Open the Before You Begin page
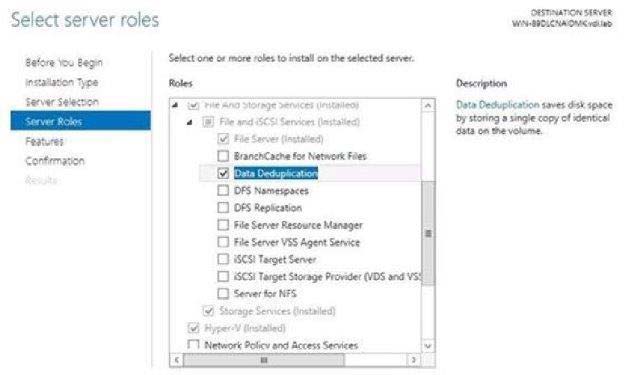Viewport: 640px width, 375px height. (x=64, y=63)
